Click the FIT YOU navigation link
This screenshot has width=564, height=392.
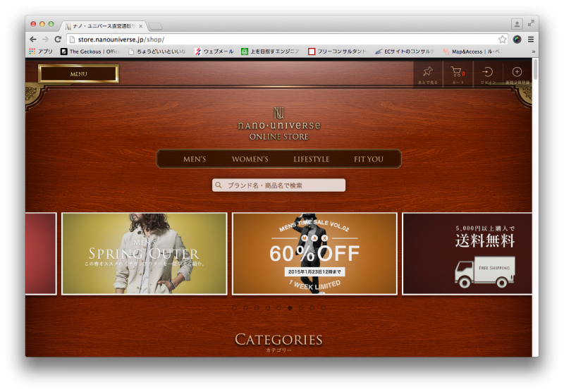tap(369, 159)
